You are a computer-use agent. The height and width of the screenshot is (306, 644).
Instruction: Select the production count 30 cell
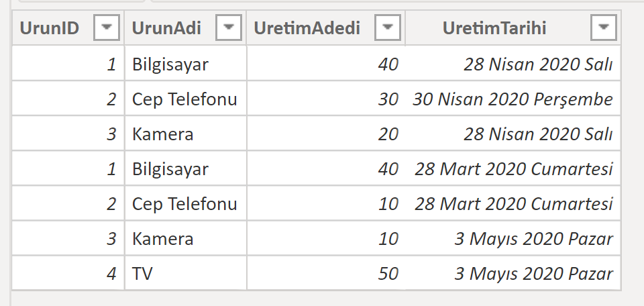point(326,99)
